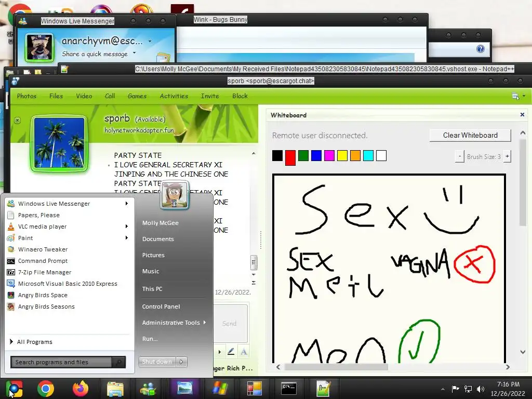The width and height of the screenshot is (532, 399).
Task: Open Documents from Start menu
Action: coord(158,239)
